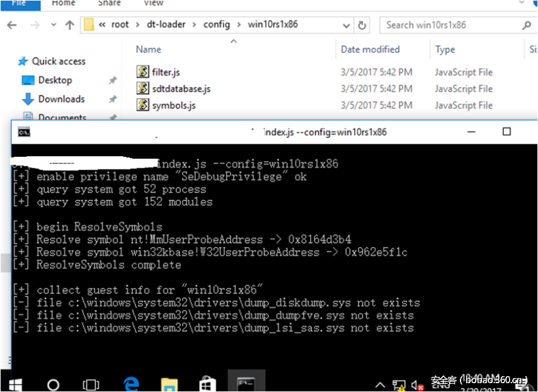
Task: Open Task View on the taskbar
Action: pyautogui.click(x=91, y=385)
